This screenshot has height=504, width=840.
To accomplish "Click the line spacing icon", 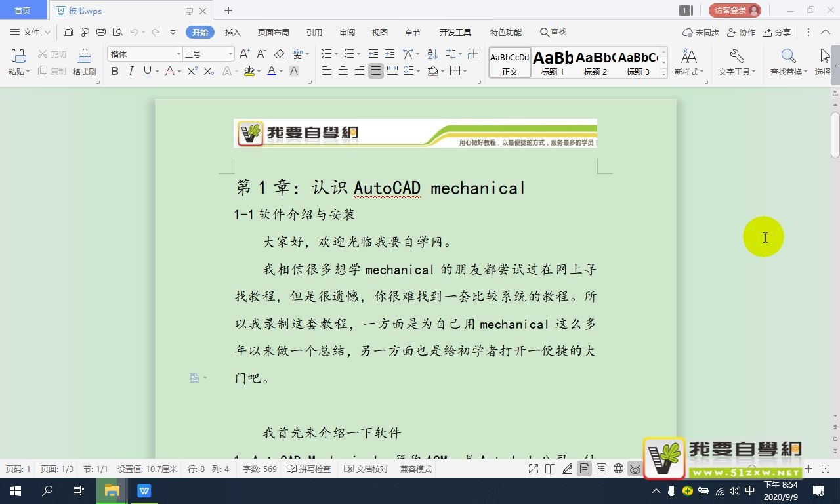I will [409, 71].
